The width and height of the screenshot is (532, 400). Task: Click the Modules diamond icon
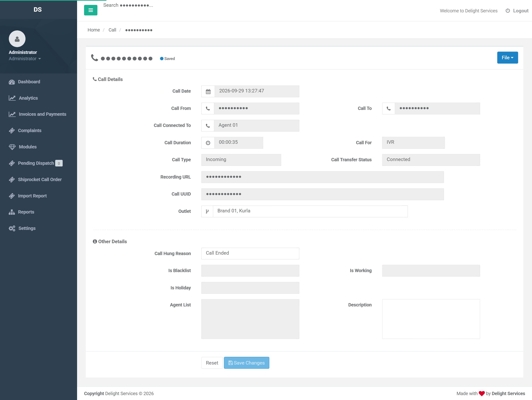tap(12, 147)
